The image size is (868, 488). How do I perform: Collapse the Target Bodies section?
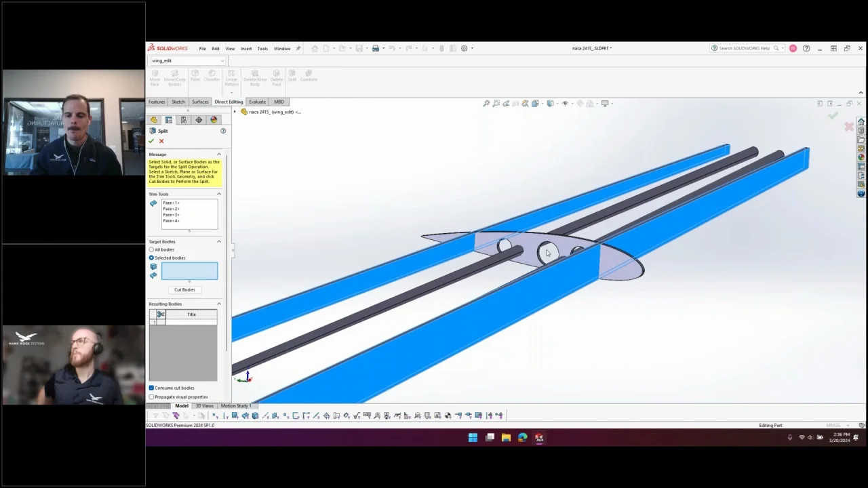pos(219,241)
